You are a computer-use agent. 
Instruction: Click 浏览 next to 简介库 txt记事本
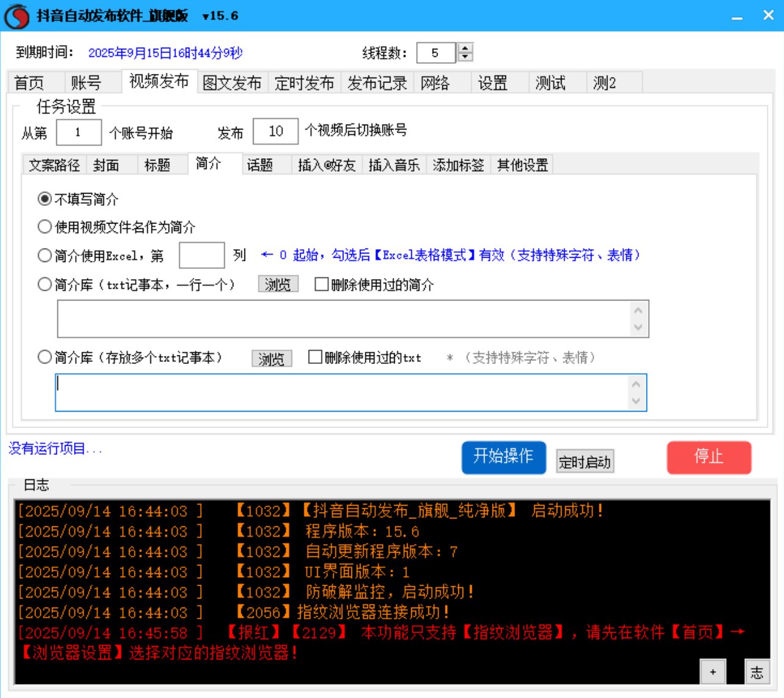click(x=278, y=285)
